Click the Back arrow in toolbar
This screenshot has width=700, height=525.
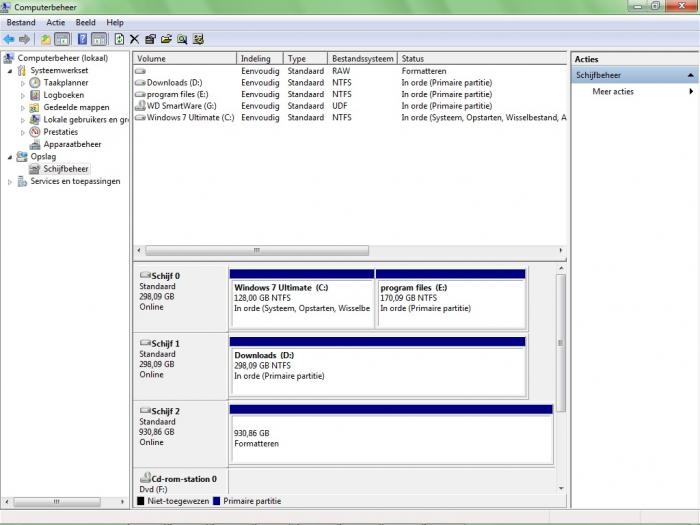pos(9,39)
